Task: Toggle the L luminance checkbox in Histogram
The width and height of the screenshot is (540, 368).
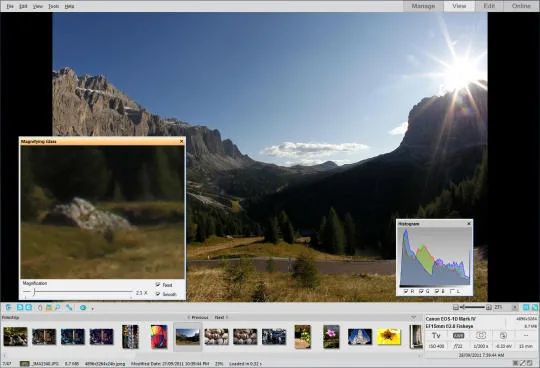Action: 452,291
